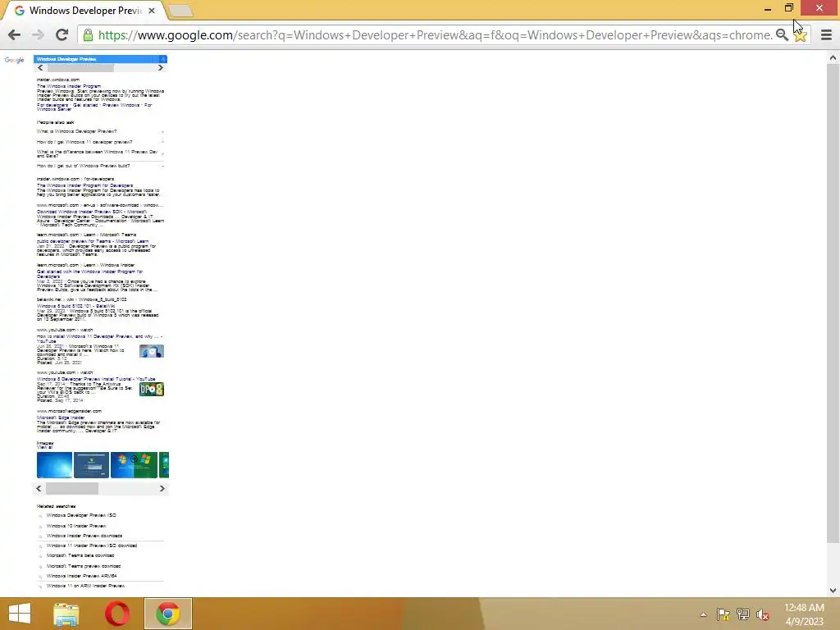Reload the page with the refresh icon

pos(62,34)
